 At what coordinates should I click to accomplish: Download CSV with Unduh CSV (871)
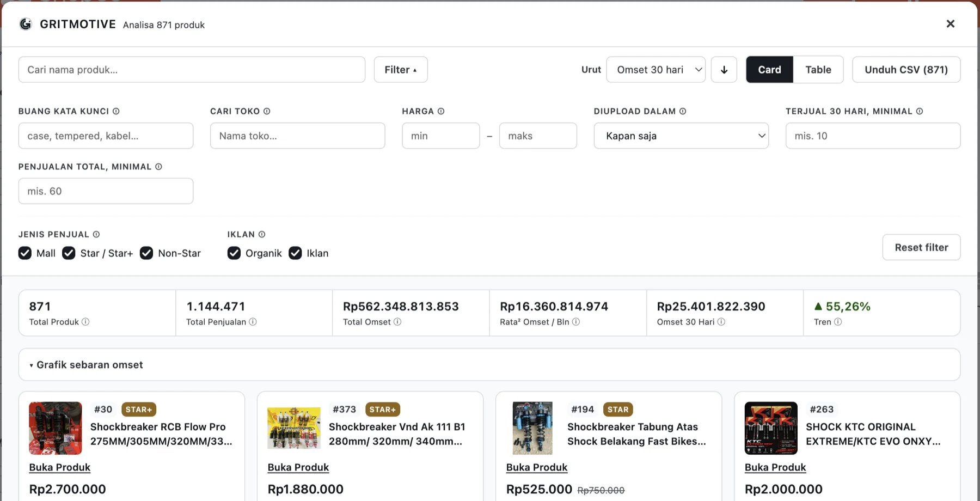[906, 70]
